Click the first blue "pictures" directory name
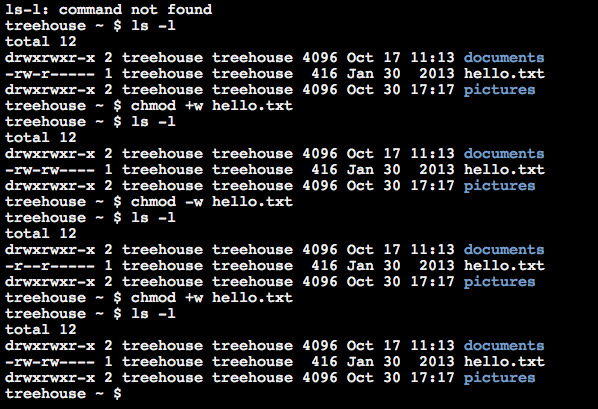The height and width of the screenshot is (409, 598). click(x=499, y=90)
